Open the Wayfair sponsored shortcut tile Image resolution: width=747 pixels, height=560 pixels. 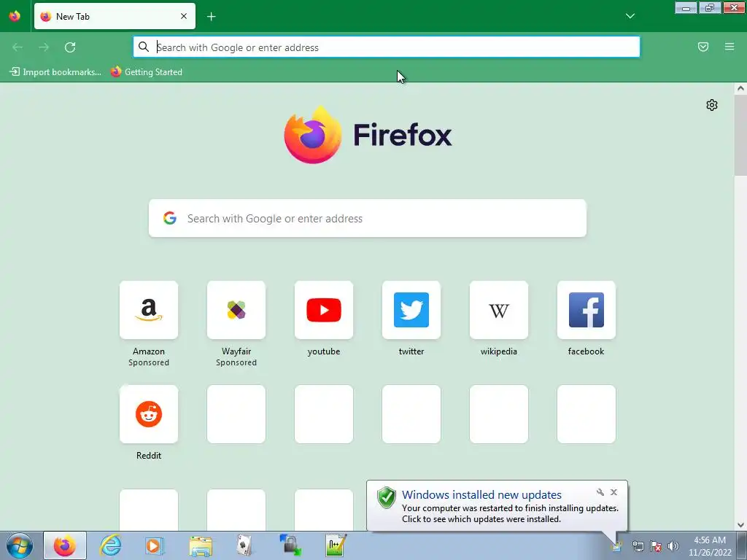point(236,310)
